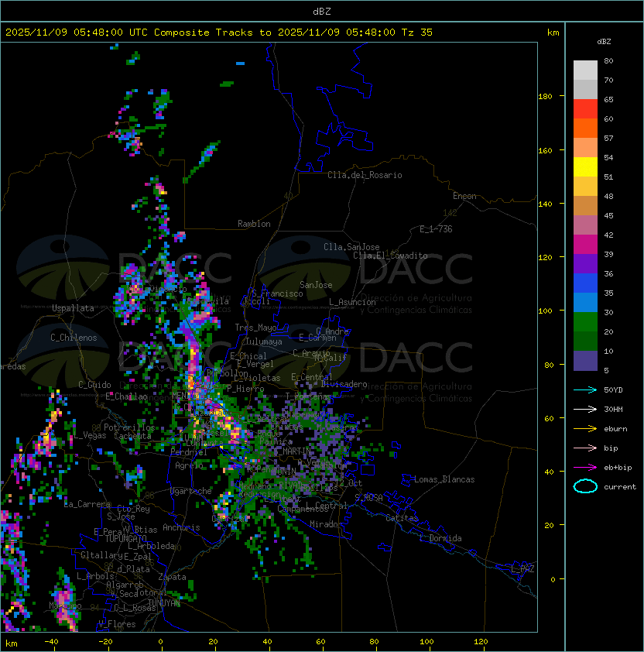The width and height of the screenshot is (644, 652).
Task: Click the 'Ramblon' map label
Action: pyautogui.click(x=254, y=224)
